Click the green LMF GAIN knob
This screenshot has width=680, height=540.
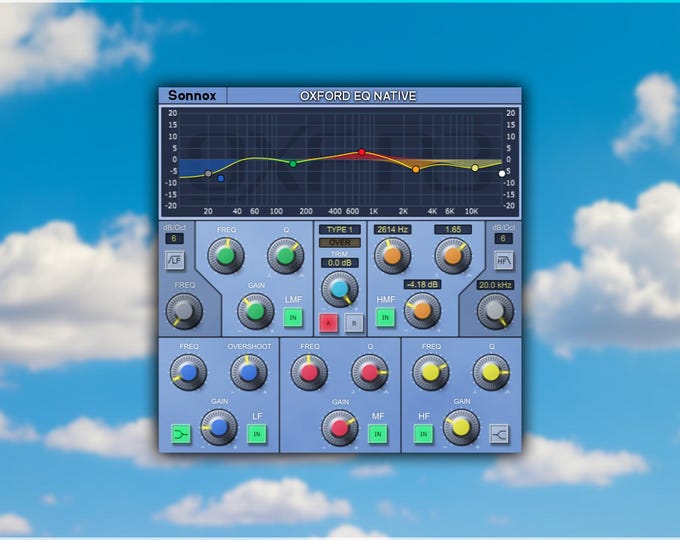click(256, 311)
